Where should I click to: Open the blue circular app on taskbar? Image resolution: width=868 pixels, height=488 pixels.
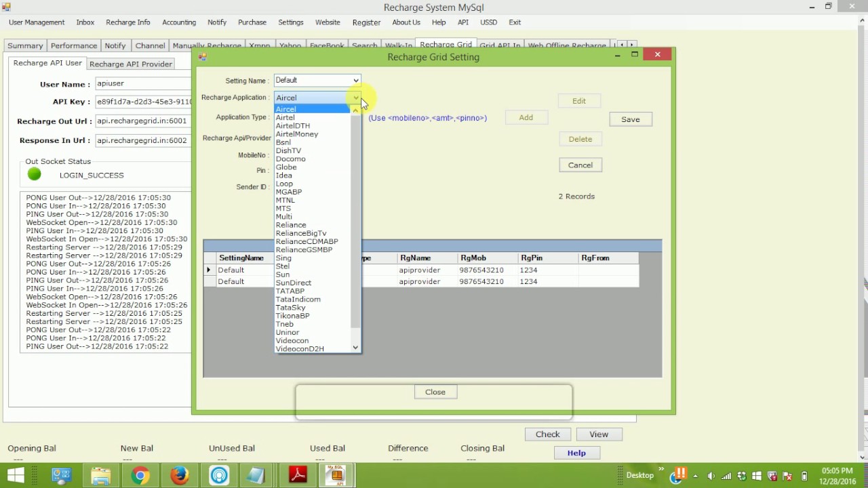pos(219,476)
